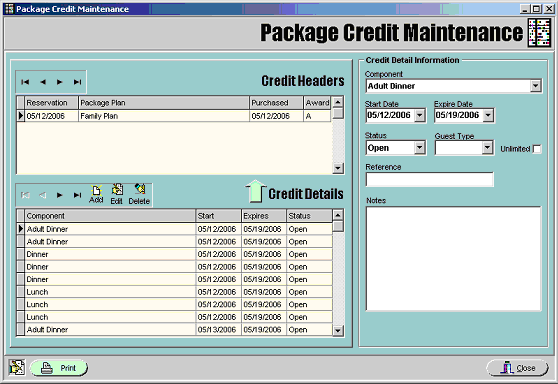Click the Award column header
This screenshot has height=384, width=558.
[317, 103]
